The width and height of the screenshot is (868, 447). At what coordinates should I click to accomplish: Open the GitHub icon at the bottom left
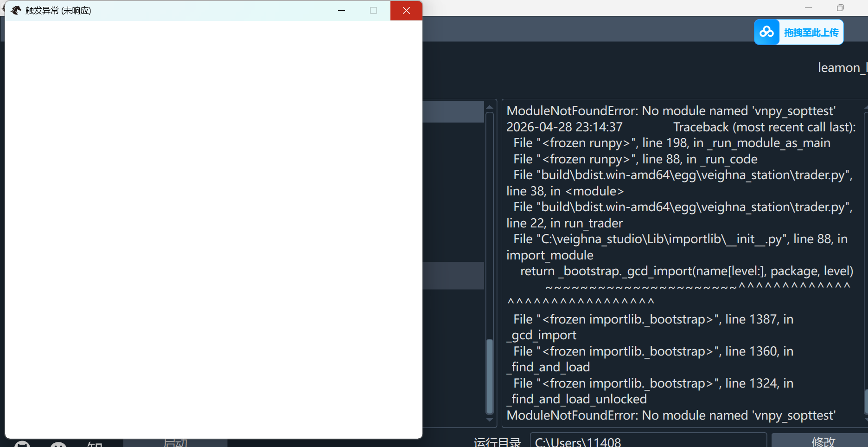(x=22, y=444)
